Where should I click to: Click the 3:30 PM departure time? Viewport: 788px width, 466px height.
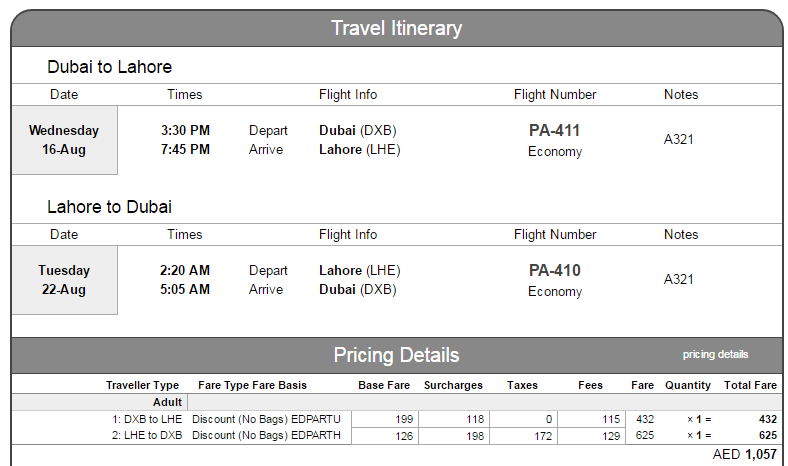[185, 131]
